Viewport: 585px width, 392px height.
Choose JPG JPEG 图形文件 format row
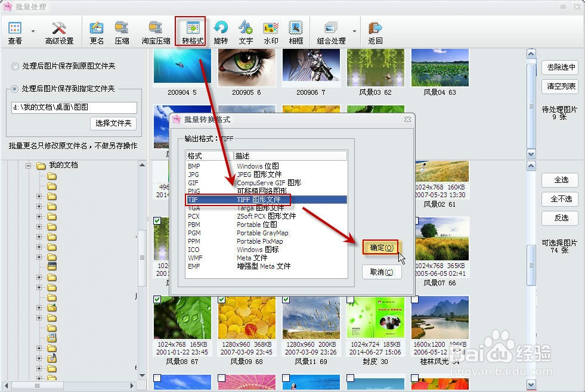click(x=267, y=175)
